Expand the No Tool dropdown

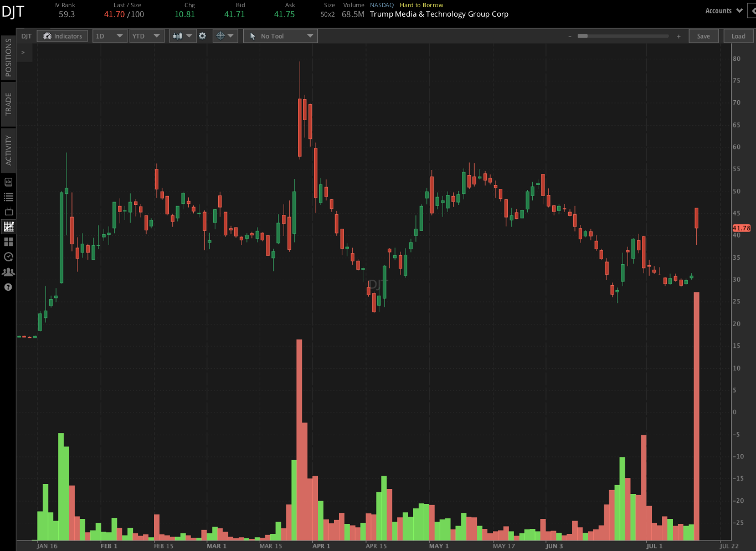[280, 35]
